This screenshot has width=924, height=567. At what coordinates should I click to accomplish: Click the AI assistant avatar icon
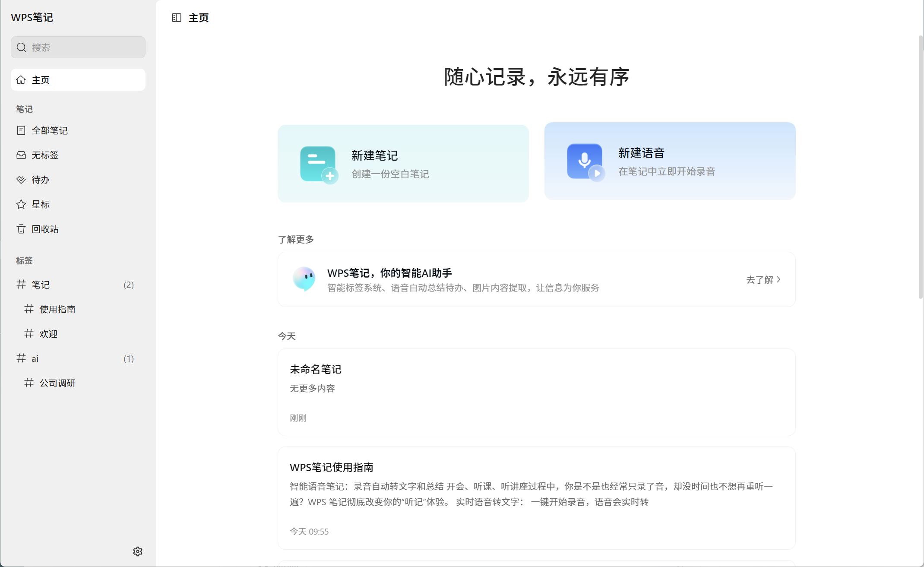[304, 279]
